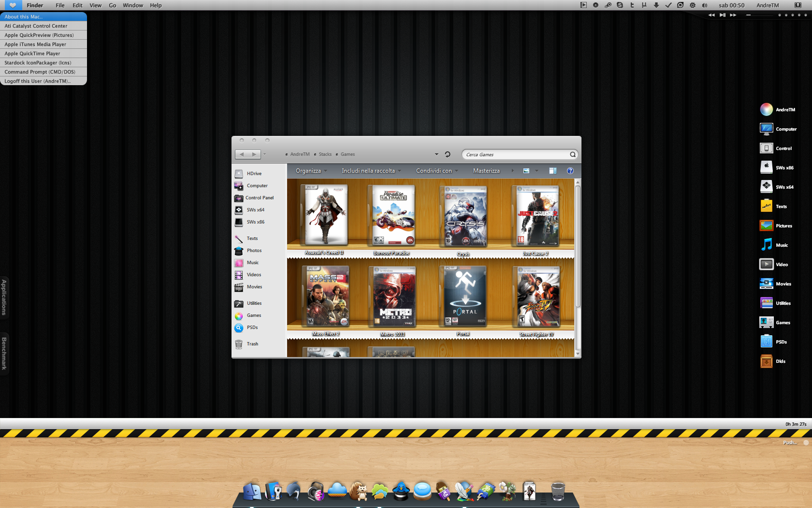Image resolution: width=812 pixels, height=508 pixels.
Task: Open Music folder in the explorer sidebar
Action: tap(246, 263)
